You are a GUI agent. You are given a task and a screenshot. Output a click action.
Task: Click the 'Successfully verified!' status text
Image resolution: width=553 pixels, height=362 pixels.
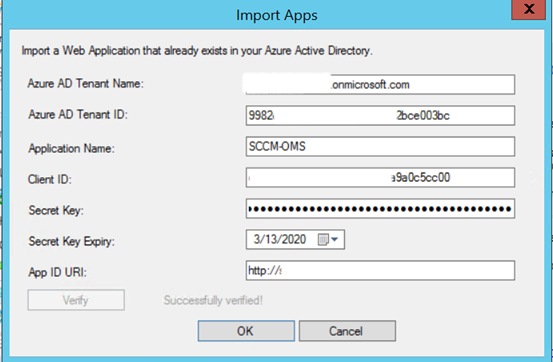213,300
